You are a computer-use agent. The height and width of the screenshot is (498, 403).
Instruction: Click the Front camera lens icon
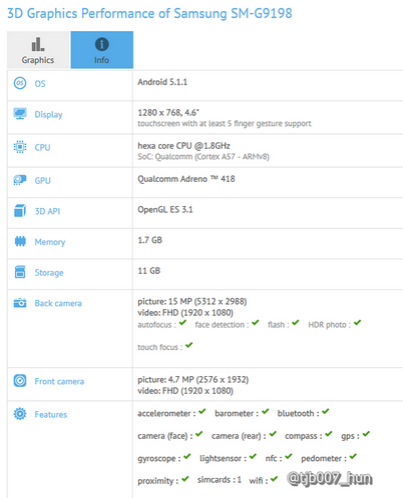(x=20, y=381)
